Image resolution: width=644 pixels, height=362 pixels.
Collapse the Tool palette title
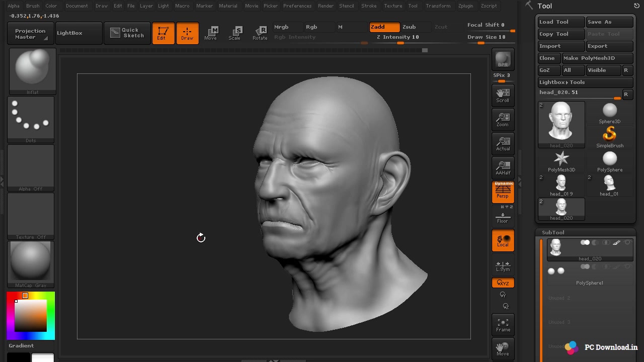click(x=544, y=6)
